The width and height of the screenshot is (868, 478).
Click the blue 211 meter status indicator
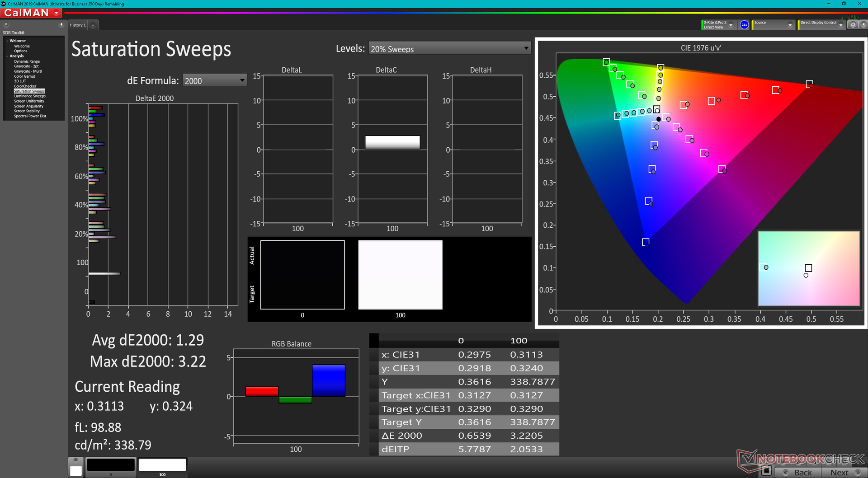pos(744,25)
